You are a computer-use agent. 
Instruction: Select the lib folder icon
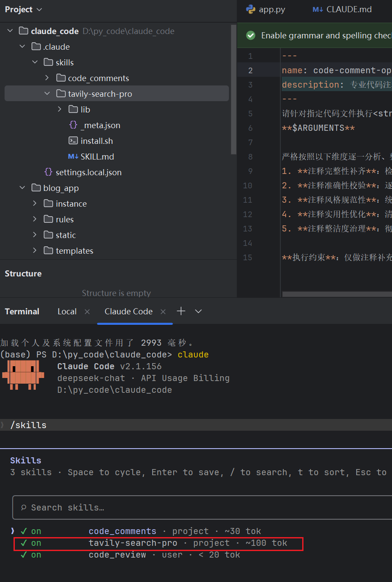[73, 109]
